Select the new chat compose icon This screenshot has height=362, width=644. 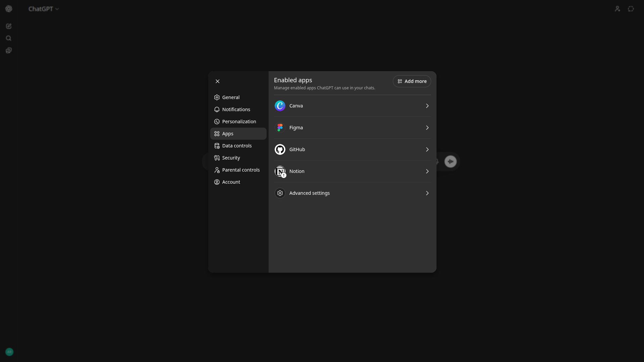(9, 26)
